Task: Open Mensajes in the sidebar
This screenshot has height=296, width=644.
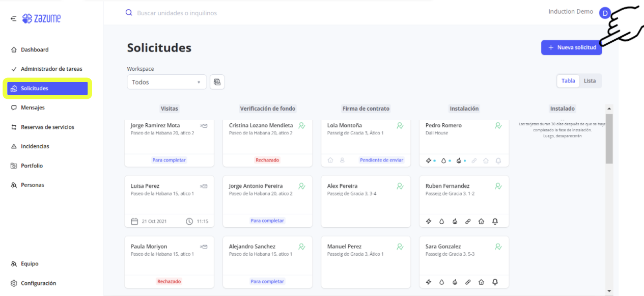Action: point(33,107)
